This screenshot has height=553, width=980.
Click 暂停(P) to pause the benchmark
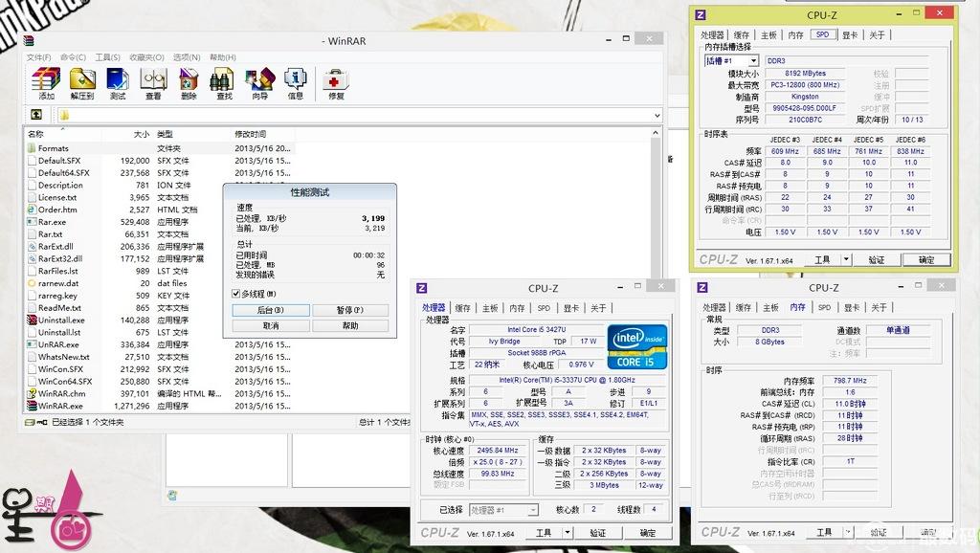350,310
